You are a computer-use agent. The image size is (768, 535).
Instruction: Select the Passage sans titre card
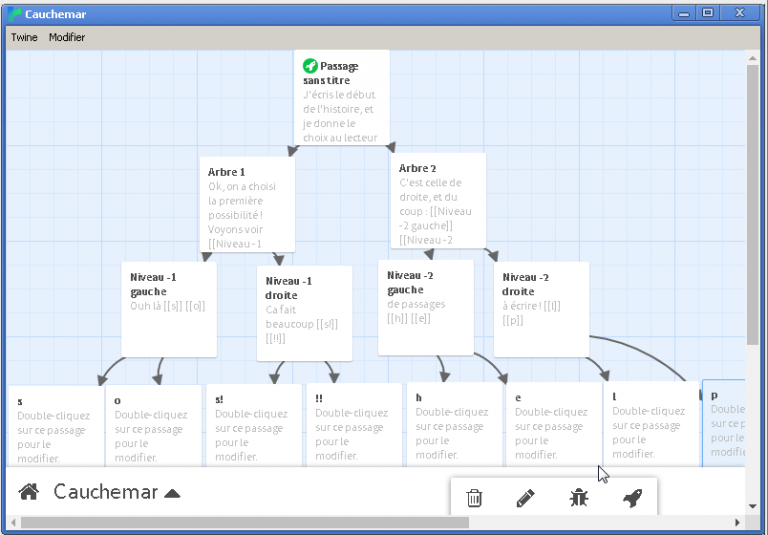(x=341, y=97)
